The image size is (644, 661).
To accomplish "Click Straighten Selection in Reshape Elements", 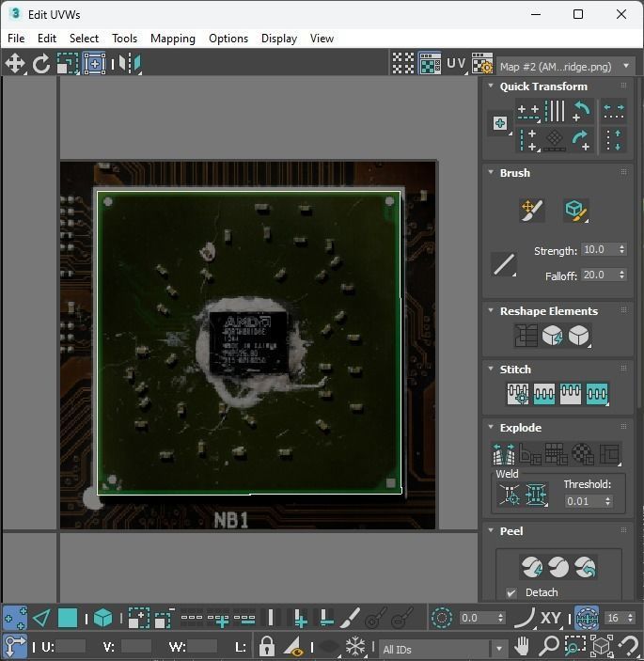I will 526,336.
